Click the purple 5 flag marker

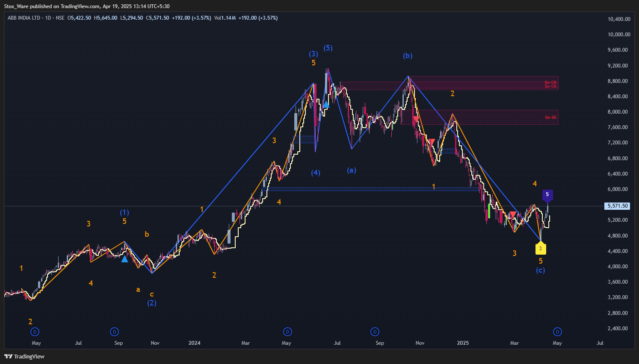547,195
